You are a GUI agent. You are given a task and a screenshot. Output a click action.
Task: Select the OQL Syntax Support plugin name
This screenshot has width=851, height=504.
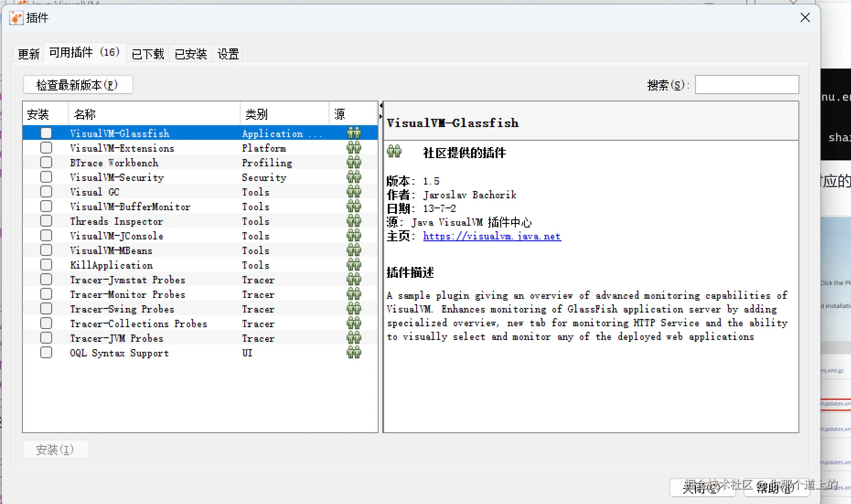click(x=119, y=353)
